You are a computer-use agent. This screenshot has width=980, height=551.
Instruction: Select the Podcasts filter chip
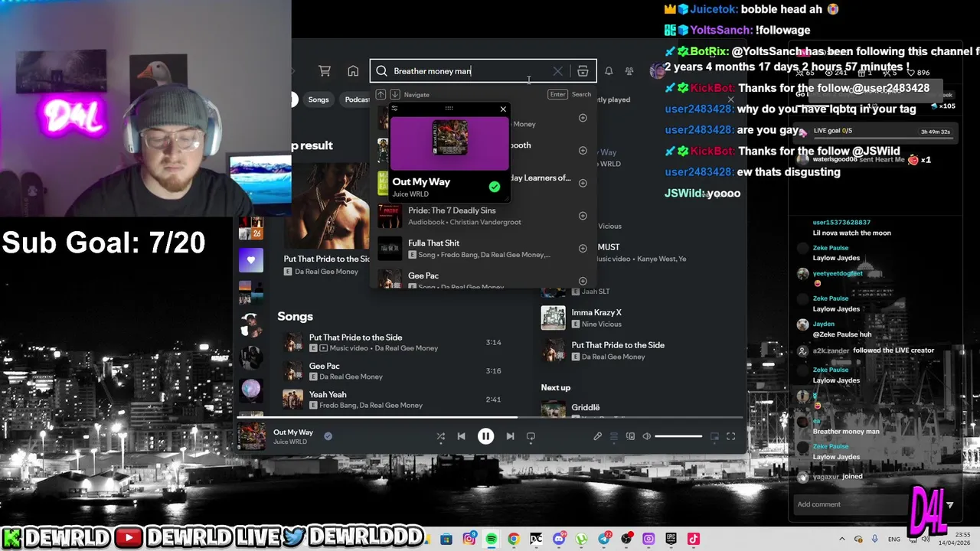(x=355, y=99)
